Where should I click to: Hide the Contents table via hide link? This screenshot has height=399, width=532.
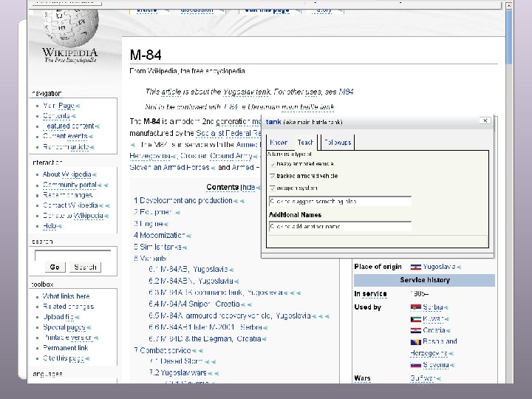point(248,188)
